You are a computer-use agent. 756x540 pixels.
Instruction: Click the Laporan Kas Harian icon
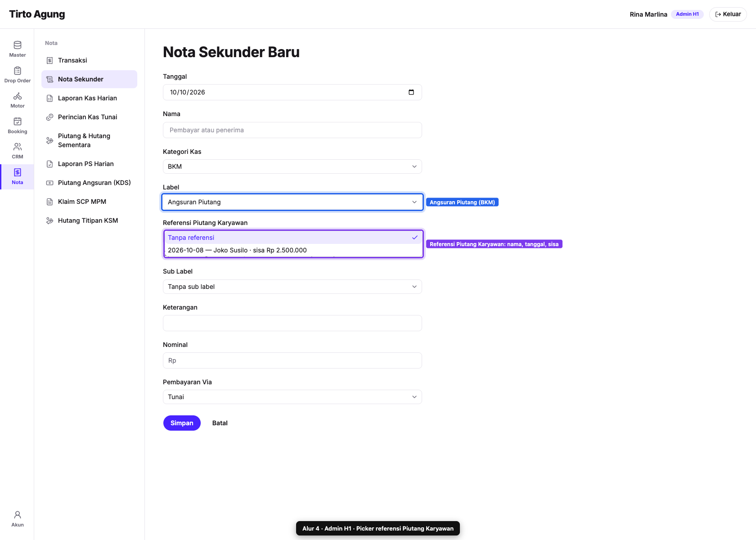pyautogui.click(x=50, y=98)
